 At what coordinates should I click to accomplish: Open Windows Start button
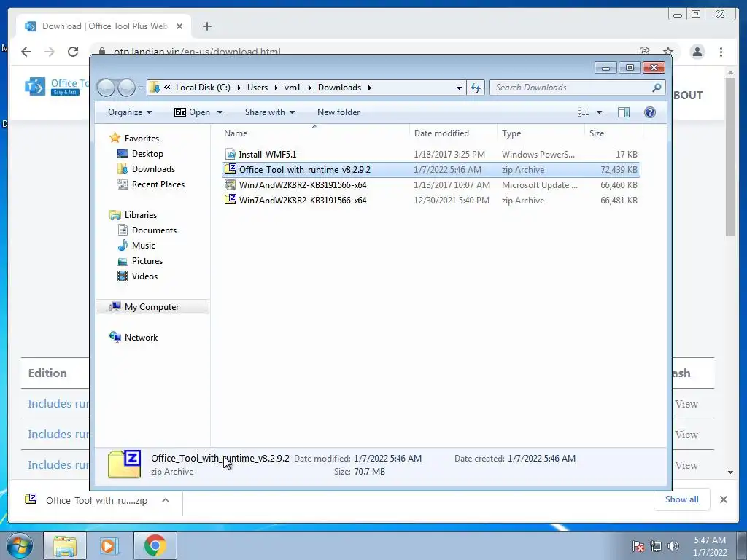(x=20, y=545)
